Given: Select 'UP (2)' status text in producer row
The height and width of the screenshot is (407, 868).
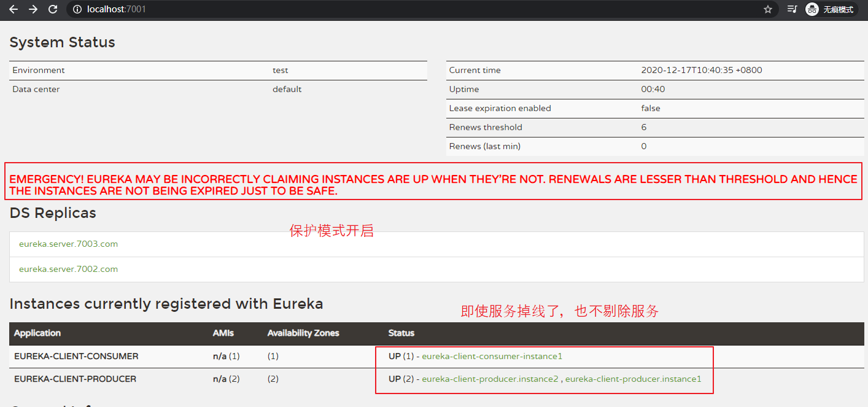Looking at the screenshot, I should (401, 379).
